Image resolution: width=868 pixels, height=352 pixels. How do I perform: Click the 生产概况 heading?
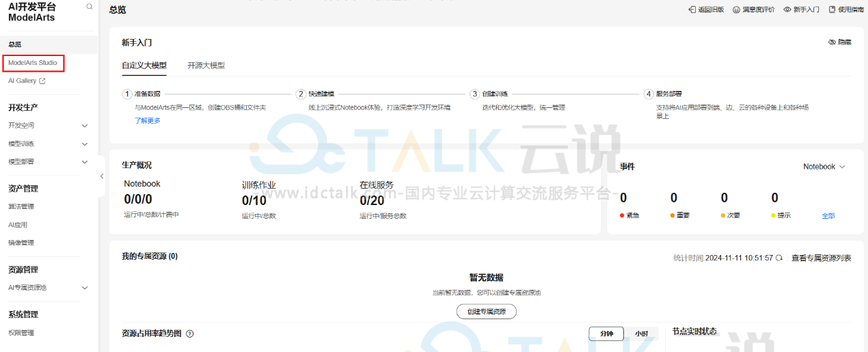(137, 165)
